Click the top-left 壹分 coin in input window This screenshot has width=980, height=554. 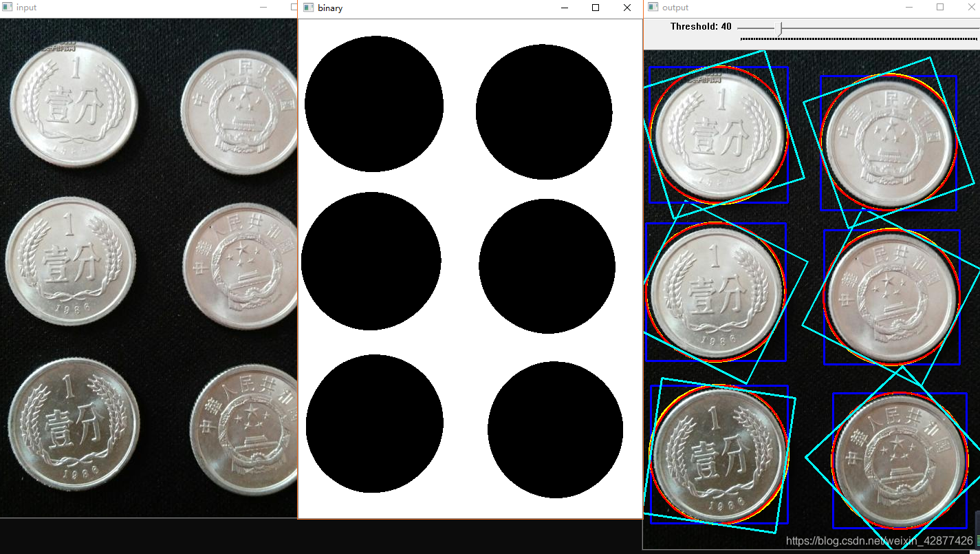(74, 105)
